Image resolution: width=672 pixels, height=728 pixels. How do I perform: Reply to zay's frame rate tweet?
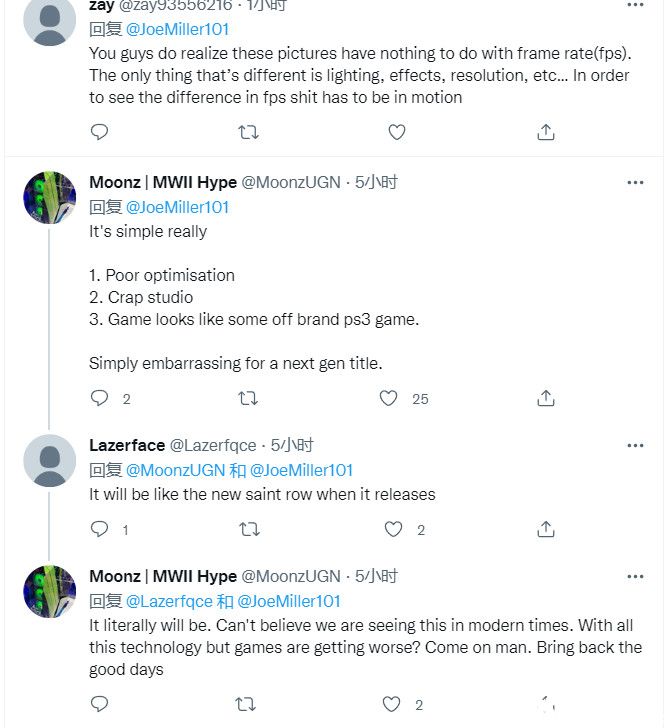(99, 132)
